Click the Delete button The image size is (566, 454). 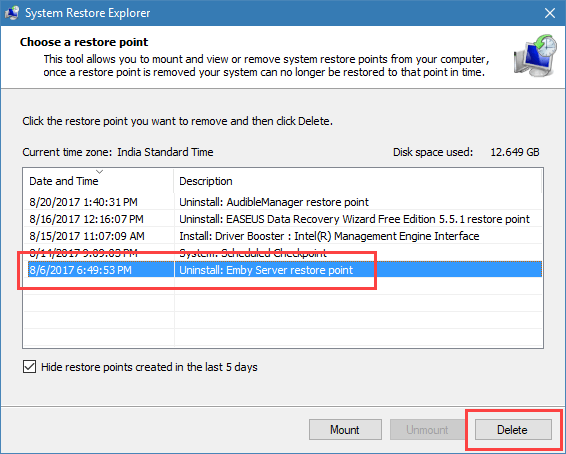(513, 429)
